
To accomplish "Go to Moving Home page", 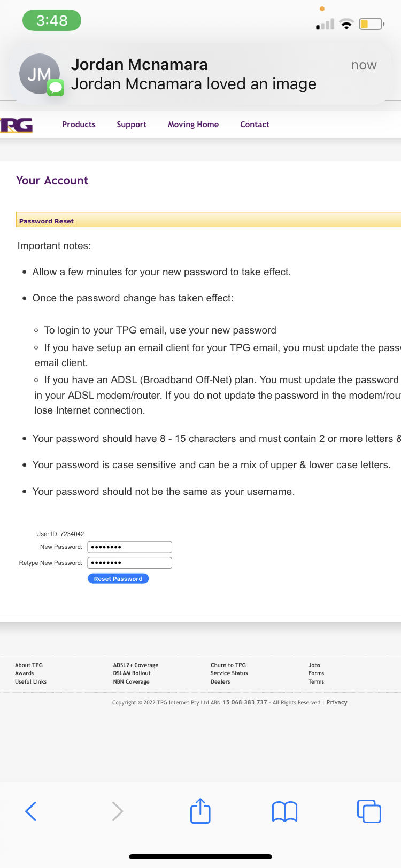I will tap(193, 125).
